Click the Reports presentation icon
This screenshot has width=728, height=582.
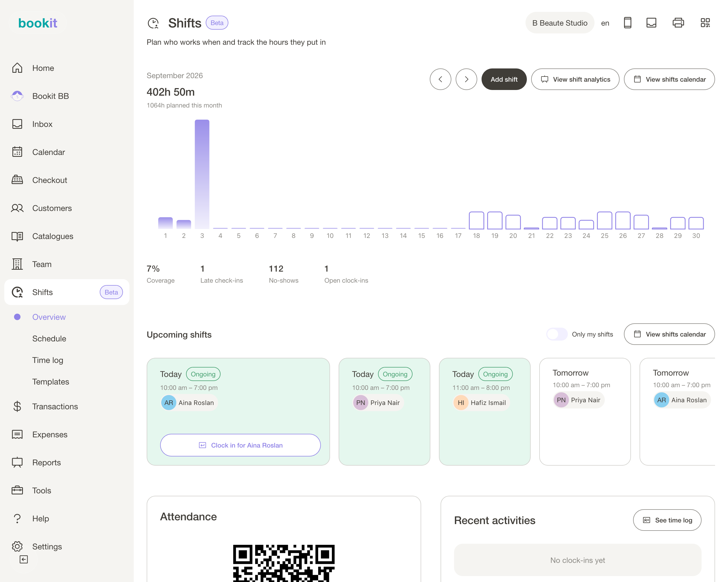pos(17,462)
